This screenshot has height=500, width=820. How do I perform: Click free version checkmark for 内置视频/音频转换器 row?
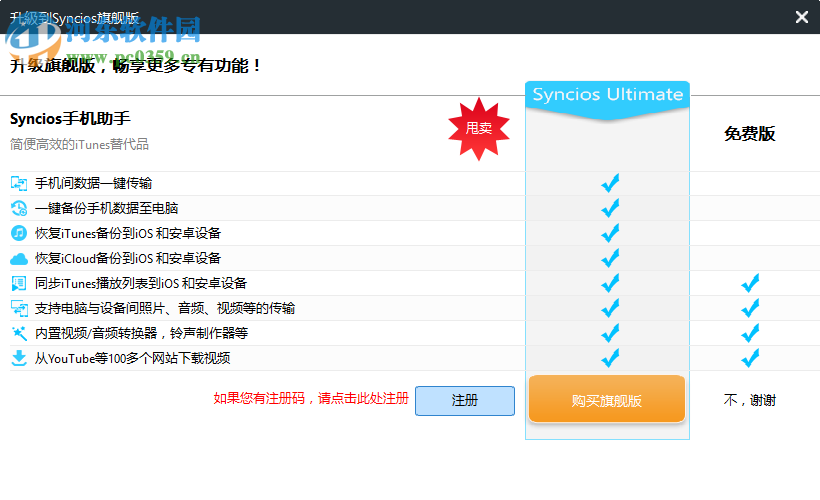click(x=750, y=333)
